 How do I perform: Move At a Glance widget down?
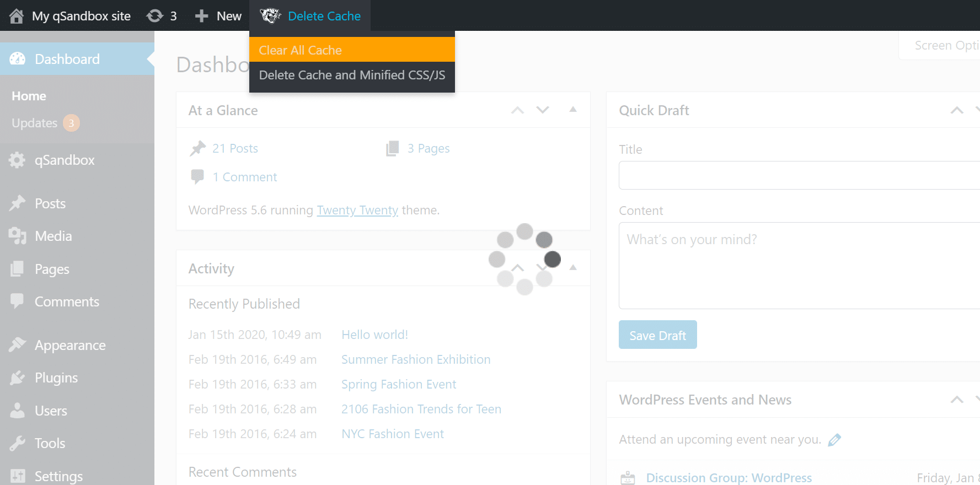tap(543, 110)
